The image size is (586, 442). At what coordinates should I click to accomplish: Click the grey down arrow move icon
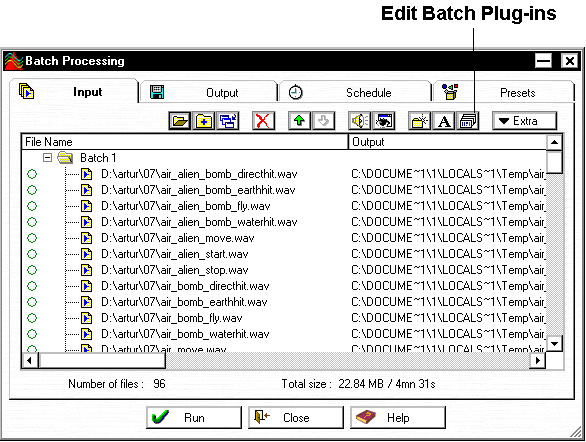coord(323,121)
